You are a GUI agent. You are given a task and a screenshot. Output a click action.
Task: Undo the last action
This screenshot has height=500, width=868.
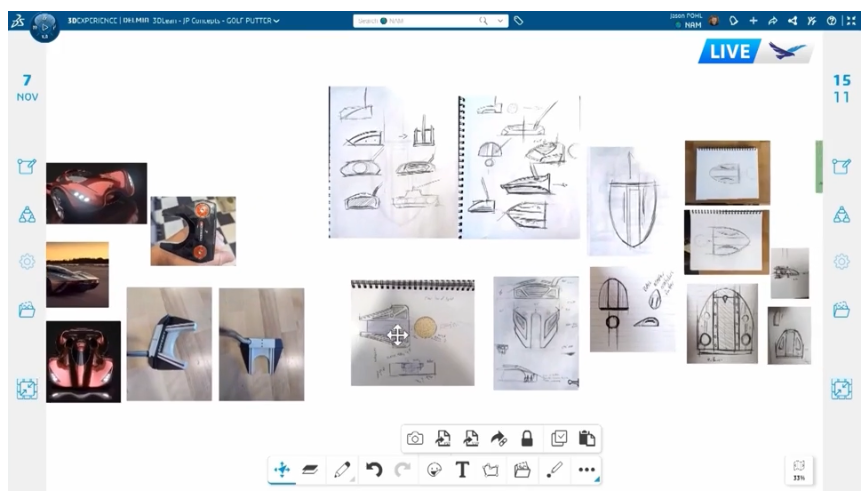374,470
